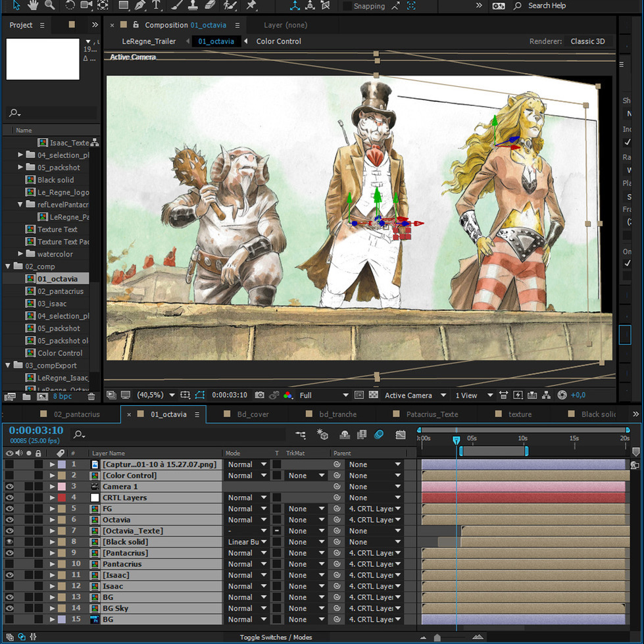Viewport: 644px width, 644px height.
Task: Toggle visibility of Black solid layer
Action: [9, 542]
